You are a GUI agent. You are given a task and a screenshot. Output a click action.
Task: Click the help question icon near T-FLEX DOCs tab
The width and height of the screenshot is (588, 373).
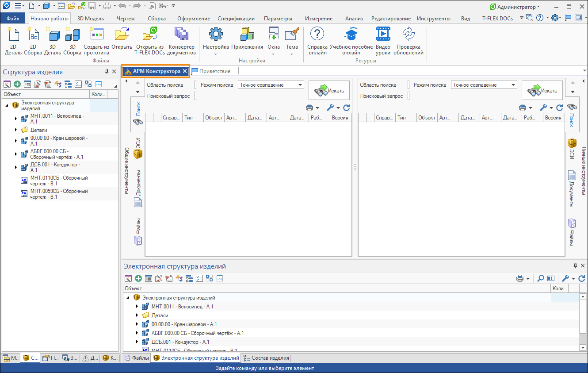coord(540,18)
